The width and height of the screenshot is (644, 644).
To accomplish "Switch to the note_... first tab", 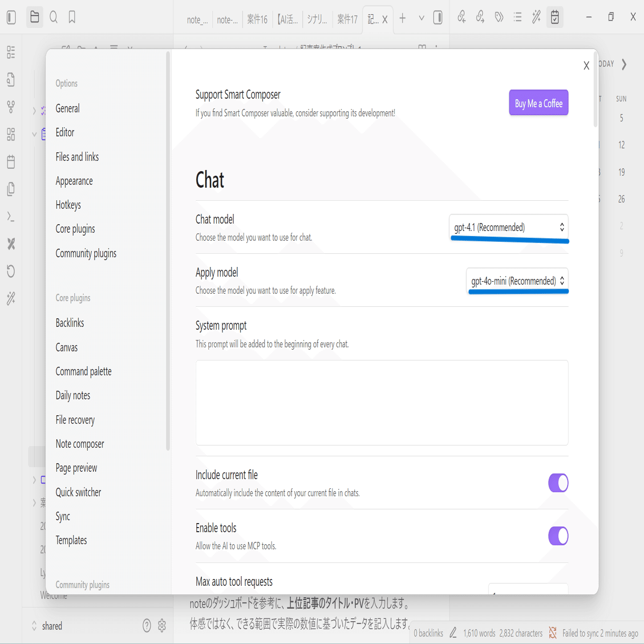I will (197, 19).
